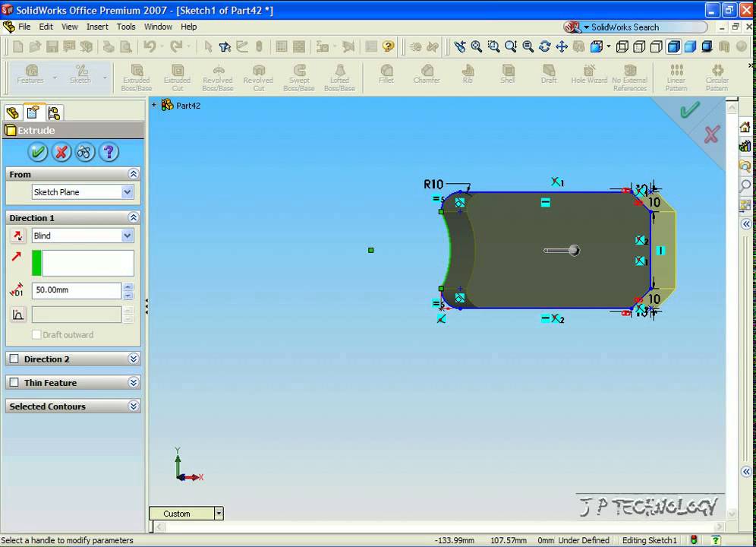Switch to Wireframe display mode
Screen dimensions: 756x547
[622, 46]
